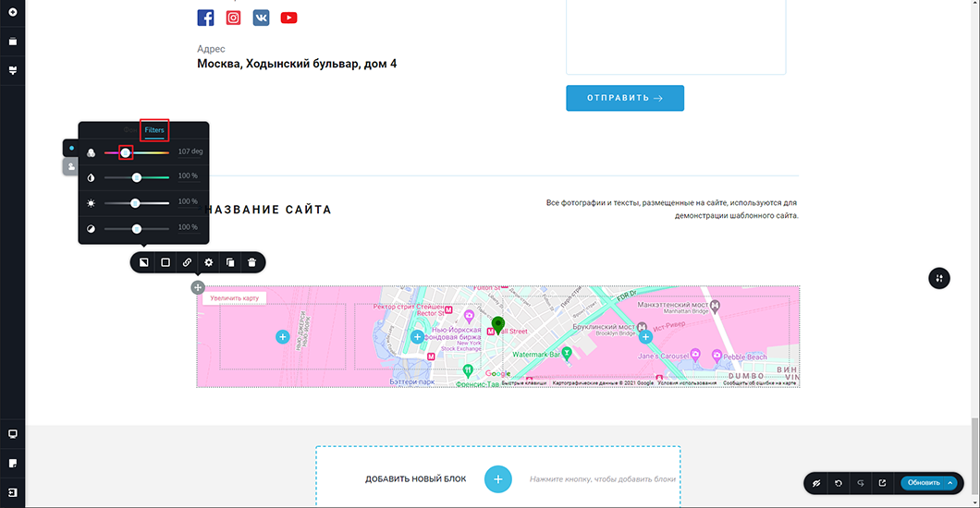The image size is (980, 508).
Task: Open the Instagram social link icon
Action: pos(233,18)
